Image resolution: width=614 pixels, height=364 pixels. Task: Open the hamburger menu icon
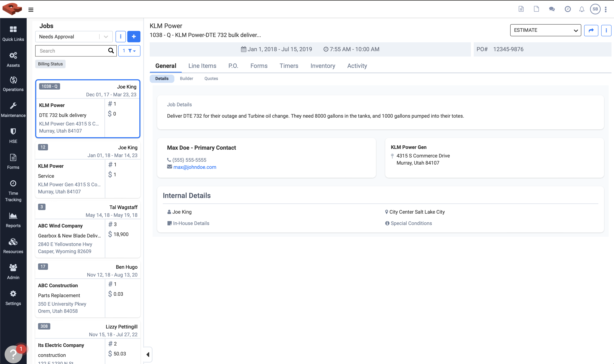click(31, 10)
